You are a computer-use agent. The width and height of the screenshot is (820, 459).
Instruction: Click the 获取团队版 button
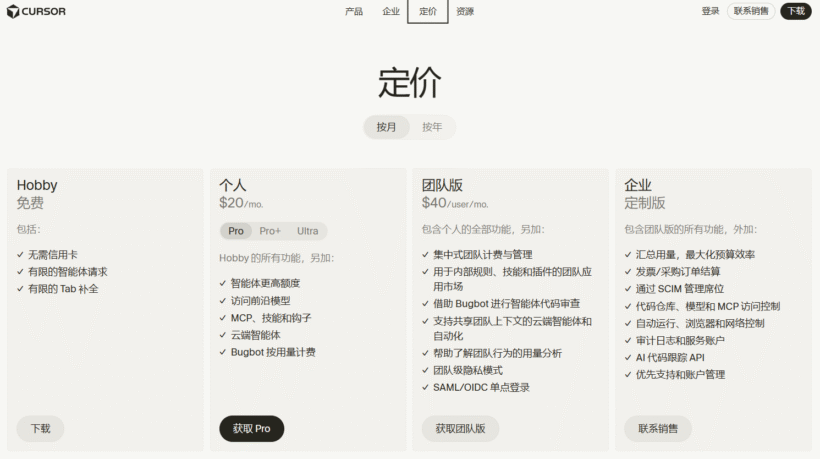coord(460,429)
